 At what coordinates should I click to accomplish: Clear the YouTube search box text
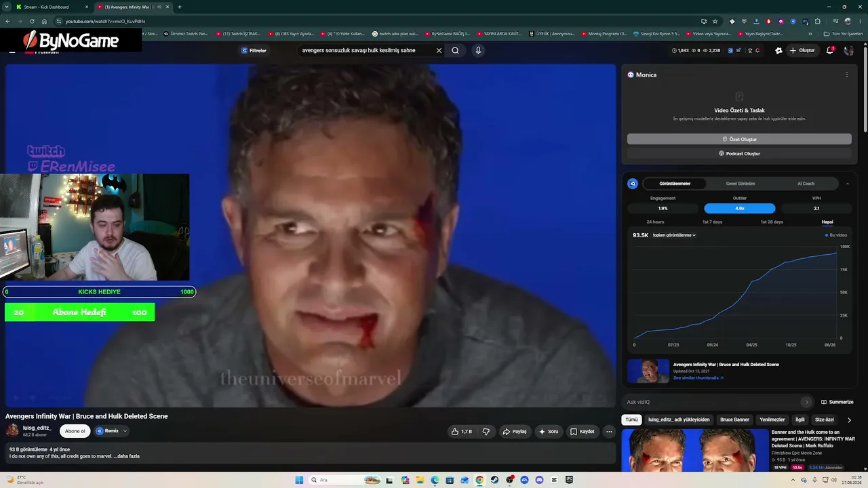tap(439, 50)
